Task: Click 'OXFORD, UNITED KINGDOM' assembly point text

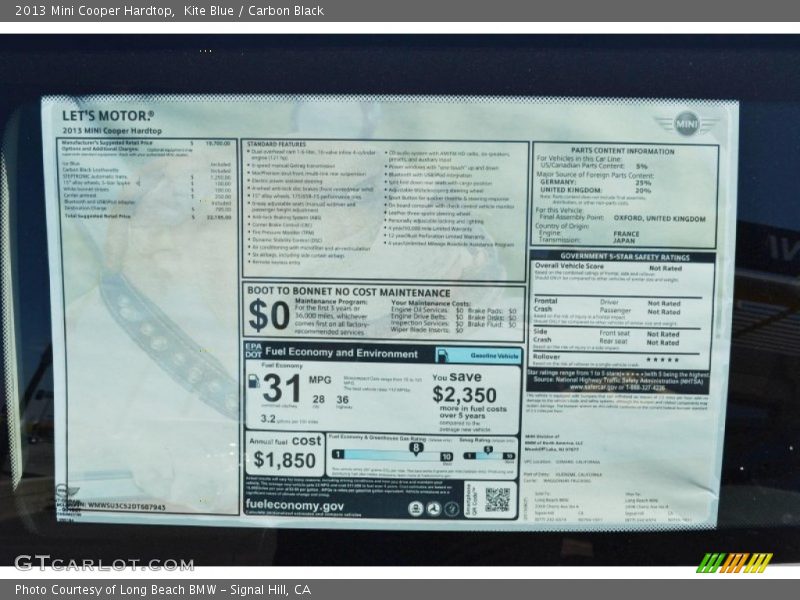Action: point(659,218)
